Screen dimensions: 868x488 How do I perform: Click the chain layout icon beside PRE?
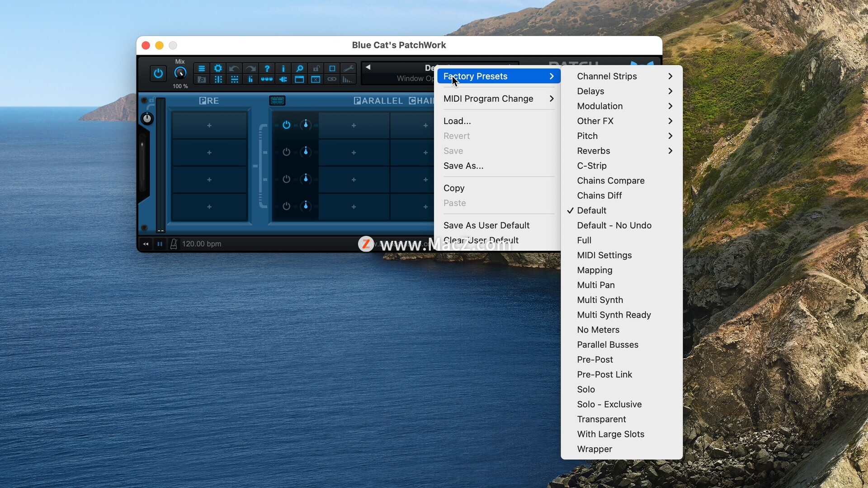277,100
